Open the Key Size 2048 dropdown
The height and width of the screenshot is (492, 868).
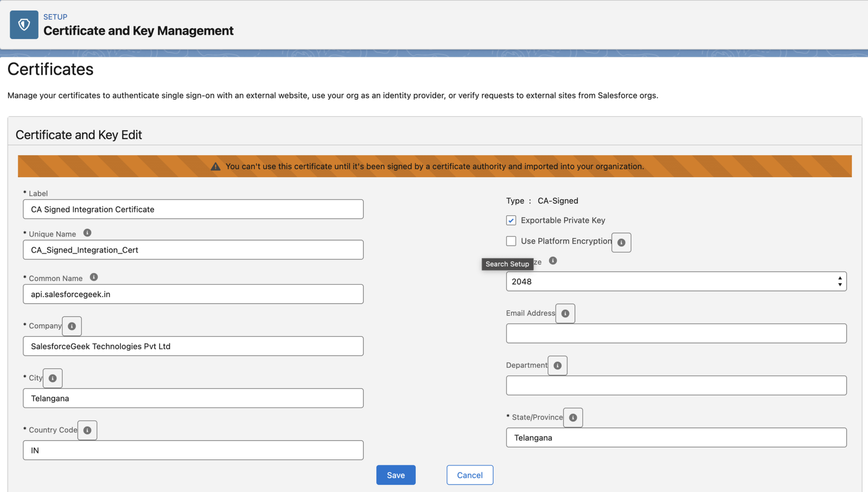click(x=676, y=282)
